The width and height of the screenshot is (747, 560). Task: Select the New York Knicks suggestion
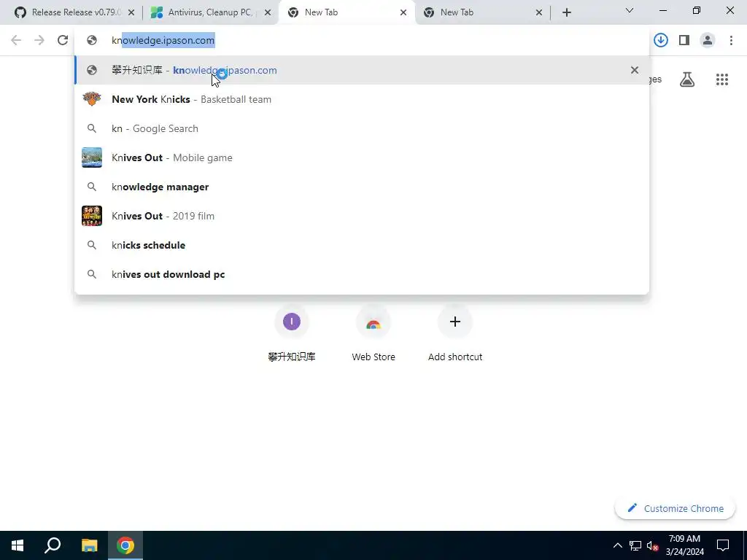[361, 99]
